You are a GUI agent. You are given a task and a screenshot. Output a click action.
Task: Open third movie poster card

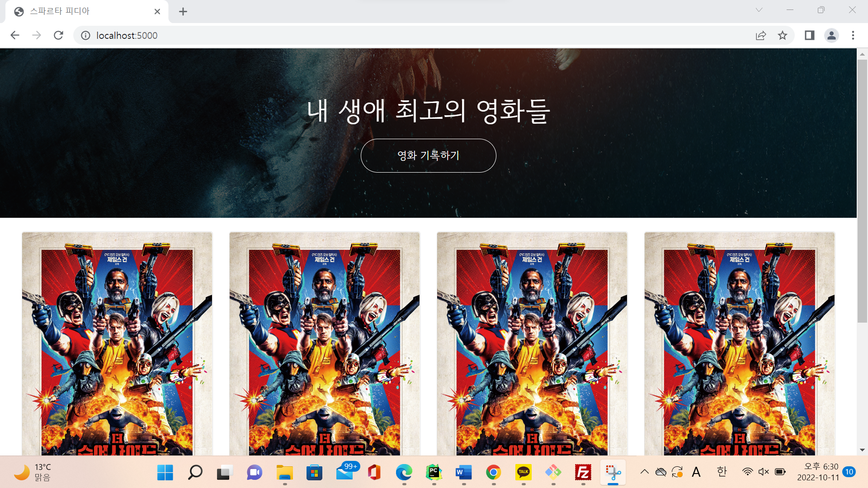coord(532,343)
